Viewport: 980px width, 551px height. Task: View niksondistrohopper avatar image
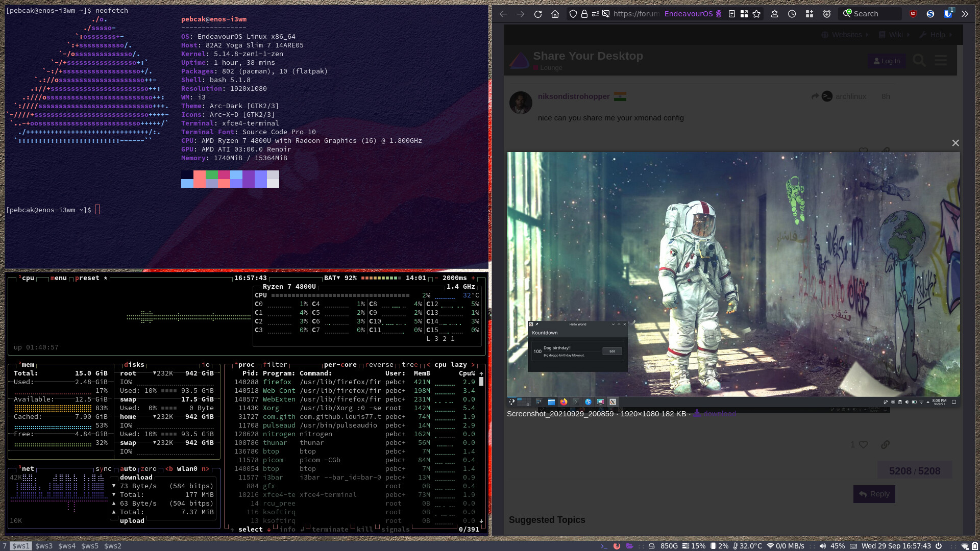click(x=521, y=103)
